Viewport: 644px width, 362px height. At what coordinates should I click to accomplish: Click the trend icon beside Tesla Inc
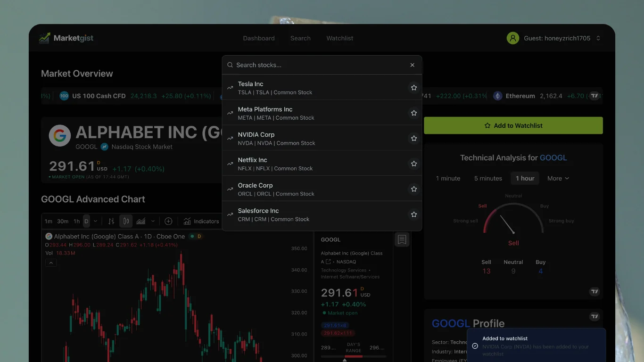click(230, 88)
